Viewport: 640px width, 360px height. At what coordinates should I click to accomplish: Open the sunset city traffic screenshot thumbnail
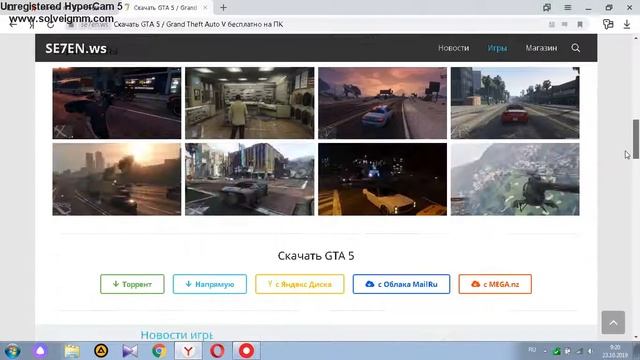117,179
